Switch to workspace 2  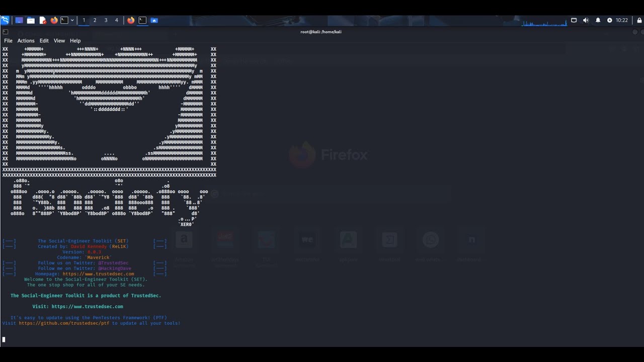pos(95,20)
